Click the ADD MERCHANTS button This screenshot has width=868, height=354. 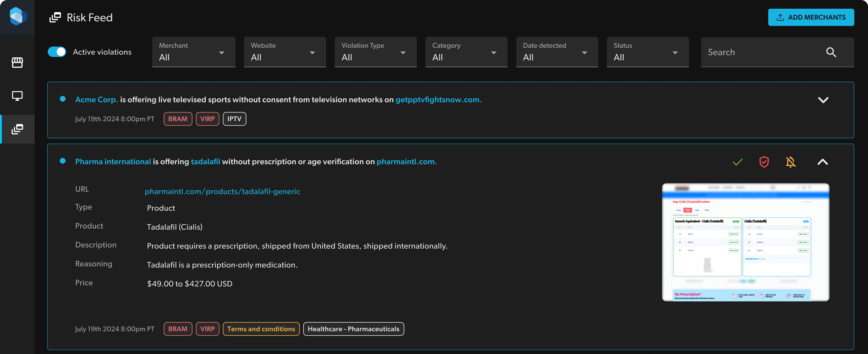pos(811,17)
